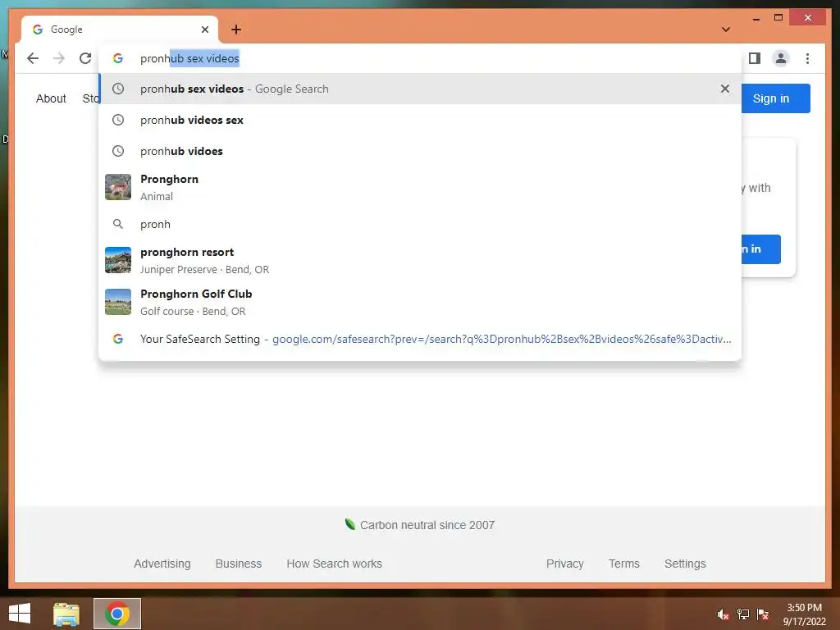
Task: Close the Google tab
Action: pyautogui.click(x=204, y=30)
